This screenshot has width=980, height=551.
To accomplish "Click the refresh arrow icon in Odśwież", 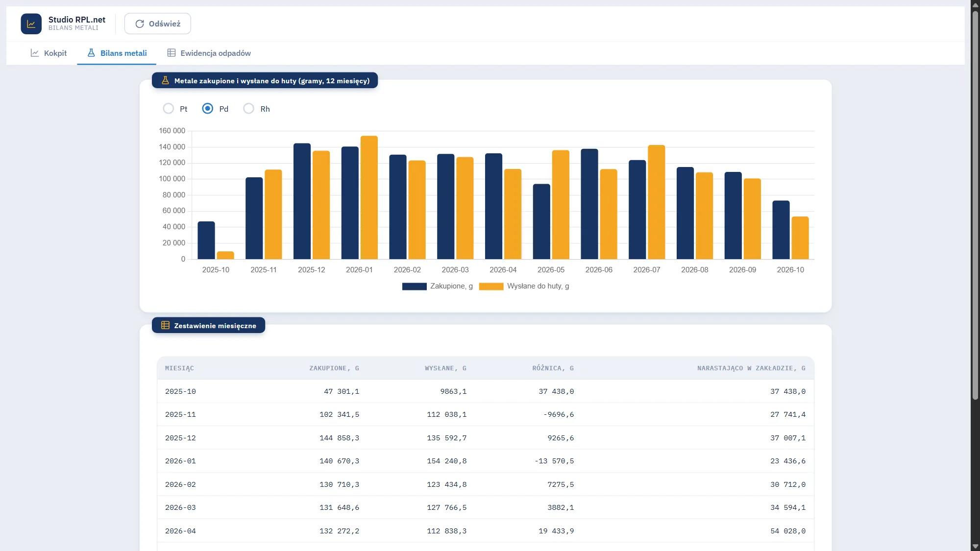I will (x=140, y=24).
